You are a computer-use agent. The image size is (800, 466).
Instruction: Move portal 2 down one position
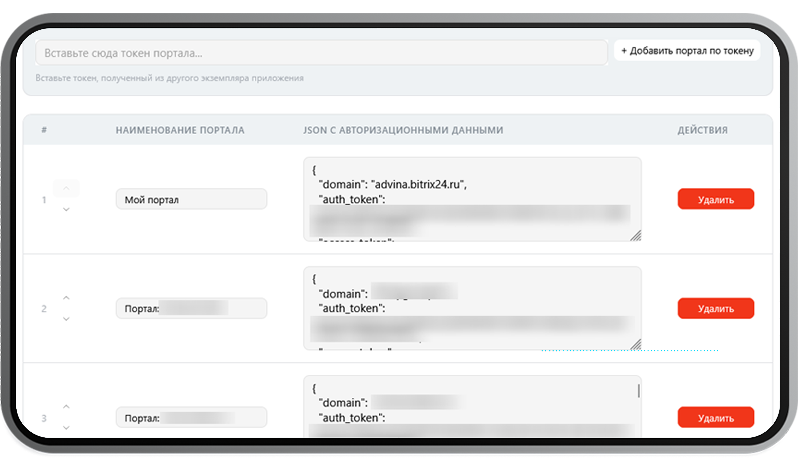66,319
